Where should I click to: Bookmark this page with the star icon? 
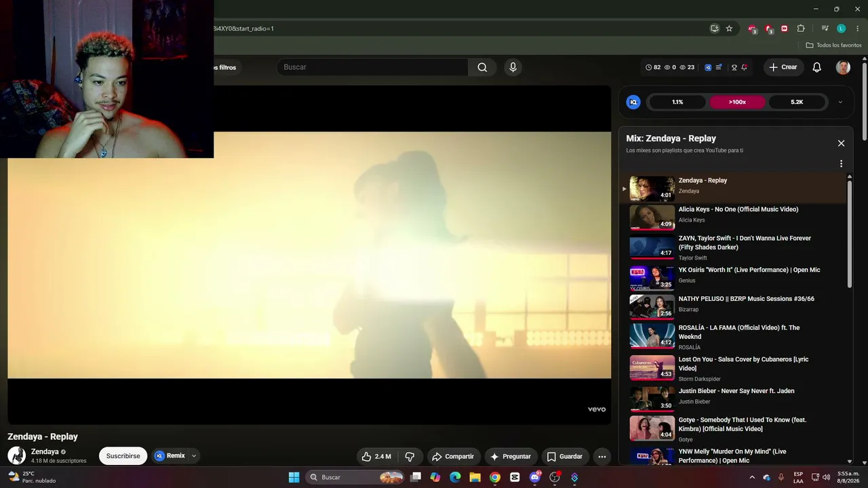(729, 28)
